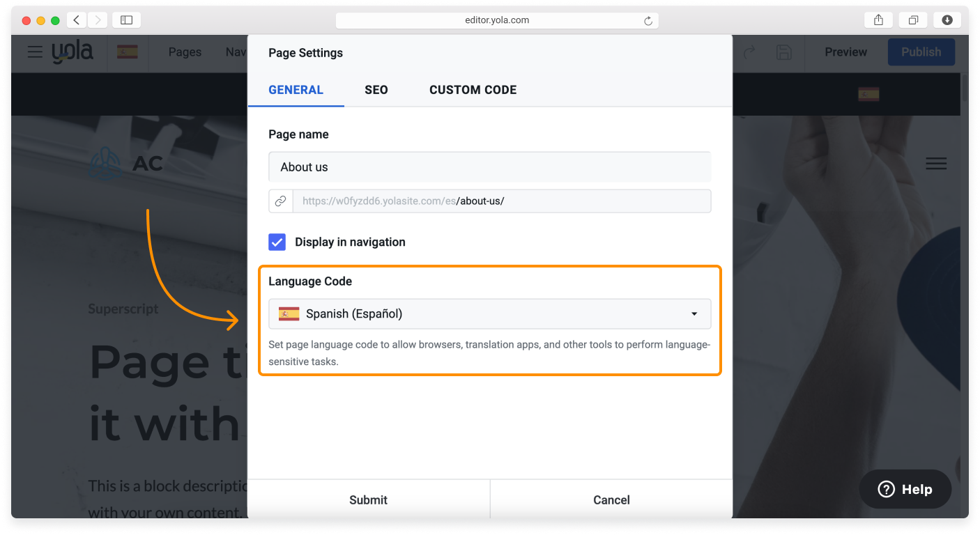Click the redo arrow icon
The image size is (980, 535).
coord(750,52)
